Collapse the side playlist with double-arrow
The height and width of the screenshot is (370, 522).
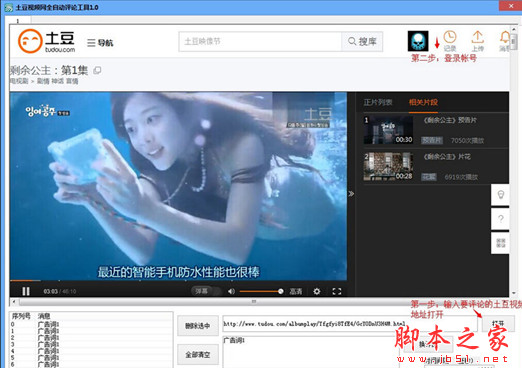(351, 194)
